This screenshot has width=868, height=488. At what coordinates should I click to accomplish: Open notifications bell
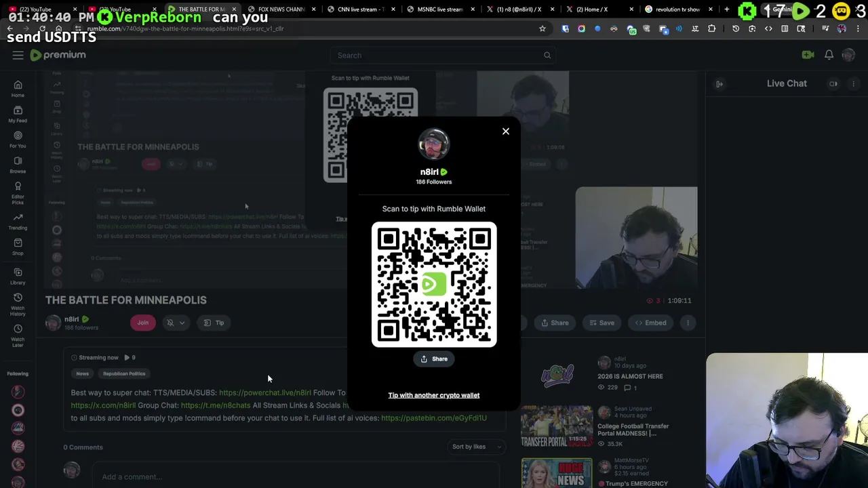point(829,56)
